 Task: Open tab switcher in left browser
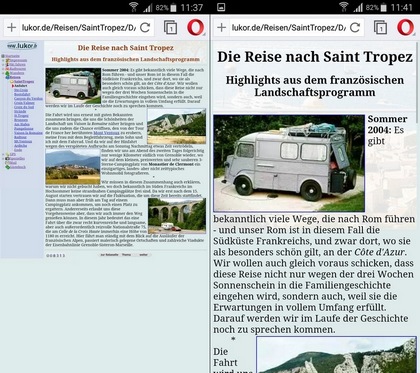[x=170, y=28]
